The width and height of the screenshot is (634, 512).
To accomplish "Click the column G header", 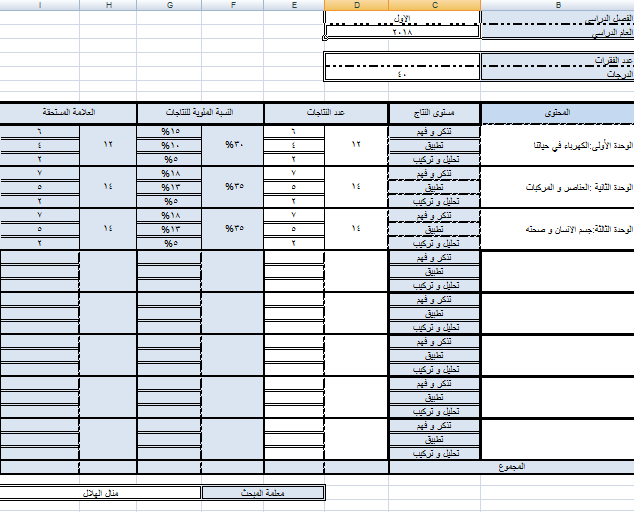I will (x=168, y=5).
